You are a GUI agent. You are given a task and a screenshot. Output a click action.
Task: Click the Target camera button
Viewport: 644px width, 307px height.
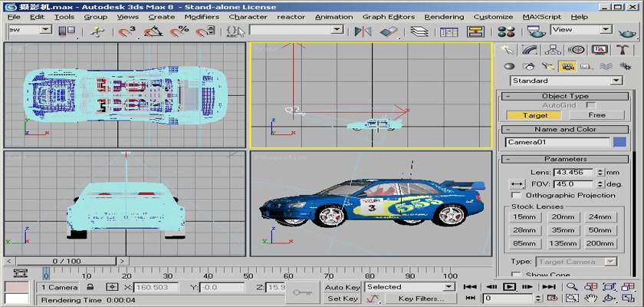[535, 115]
